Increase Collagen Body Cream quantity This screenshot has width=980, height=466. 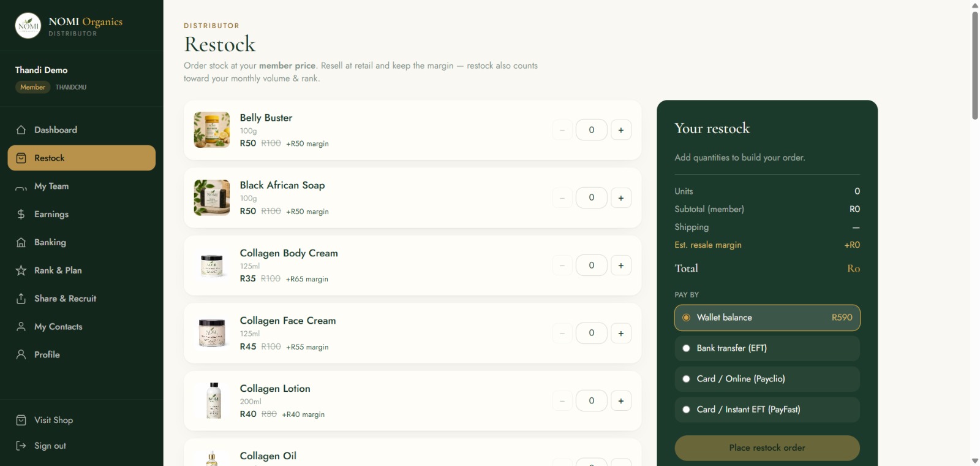[621, 265]
